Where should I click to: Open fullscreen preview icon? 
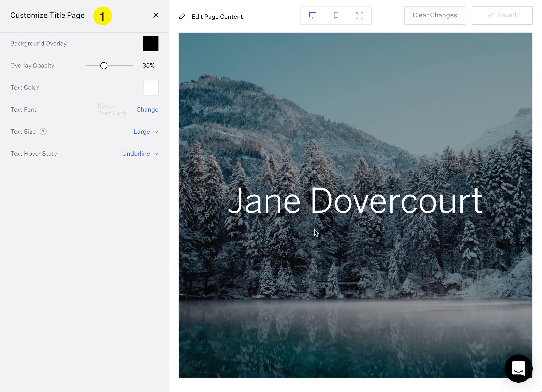click(x=359, y=16)
